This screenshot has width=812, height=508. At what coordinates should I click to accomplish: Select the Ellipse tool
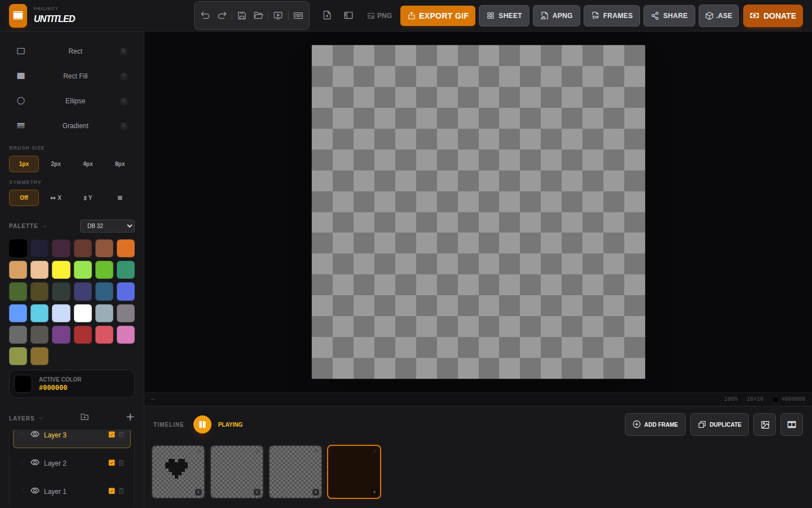click(x=72, y=101)
